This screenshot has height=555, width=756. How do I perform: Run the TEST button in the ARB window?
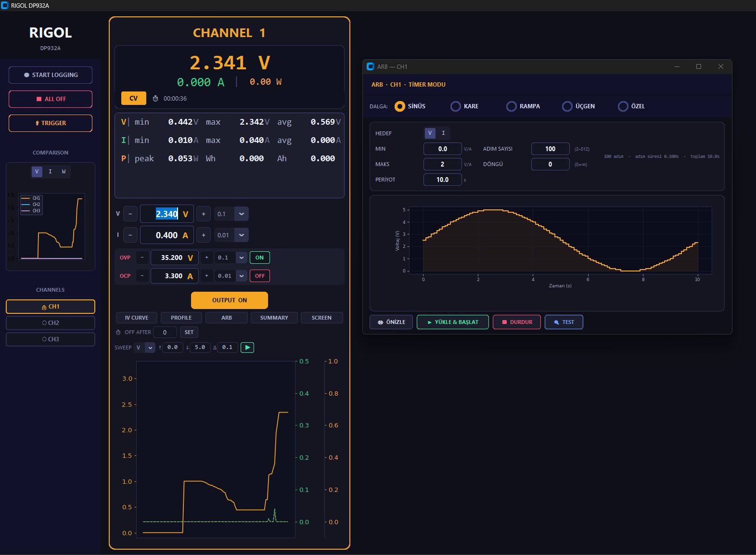564,322
